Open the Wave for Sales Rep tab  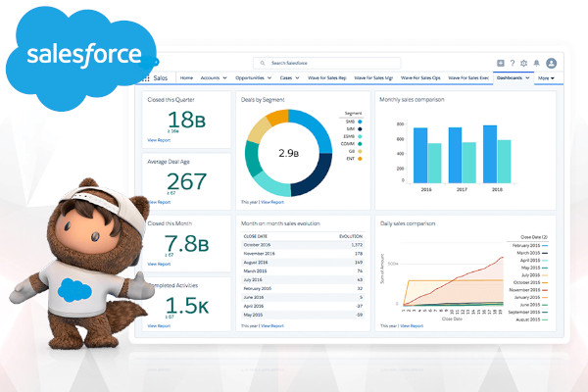point(327,78)
